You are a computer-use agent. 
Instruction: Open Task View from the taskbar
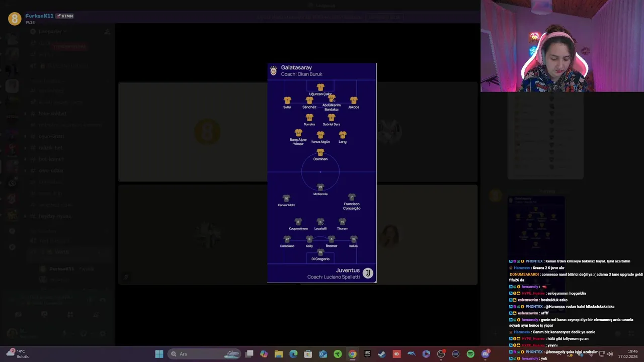(249, 354)
